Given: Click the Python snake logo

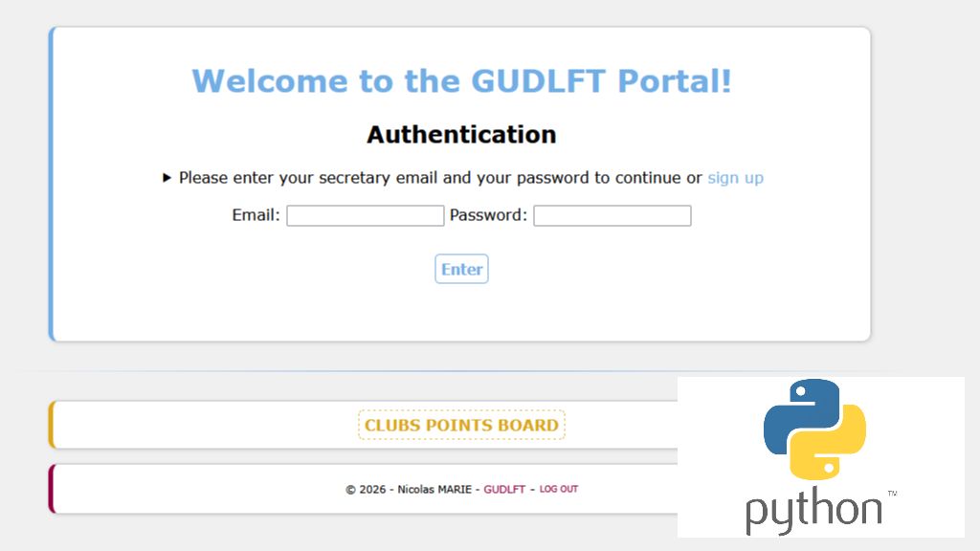Looking at the screenshot, I should pyautogui.click(x=814, y=429).
